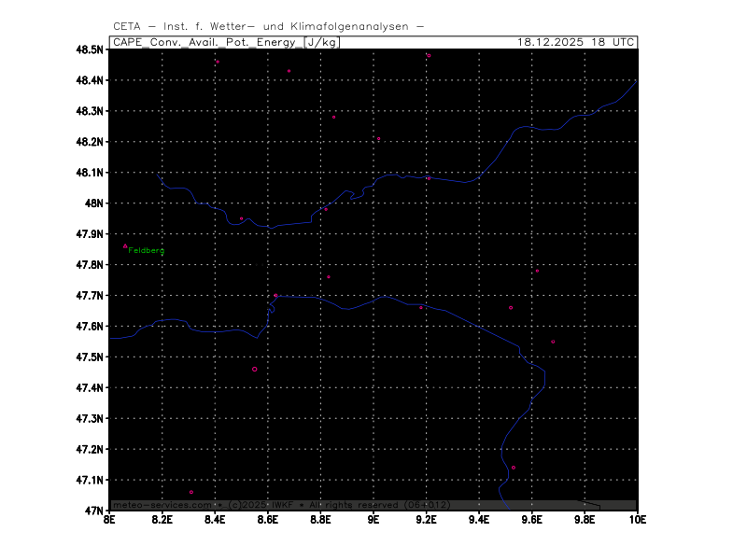The width and height of the screenshot is (747, 560).
Task: Select the 9E longitude axis label
Action: [373, 520]
